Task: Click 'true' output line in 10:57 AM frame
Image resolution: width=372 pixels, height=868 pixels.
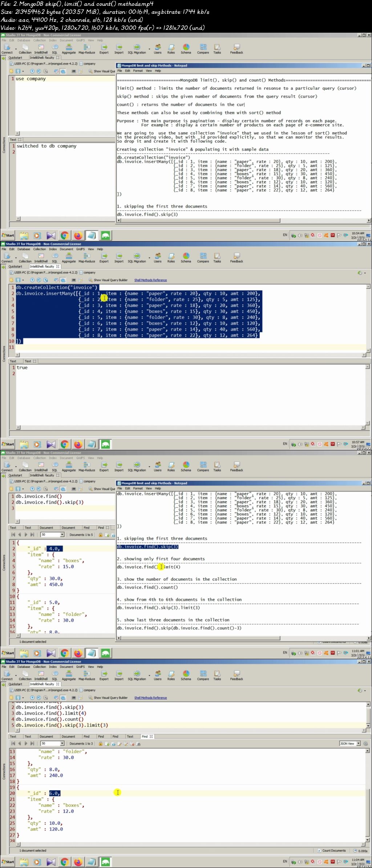Action: (x=22, y=368)
